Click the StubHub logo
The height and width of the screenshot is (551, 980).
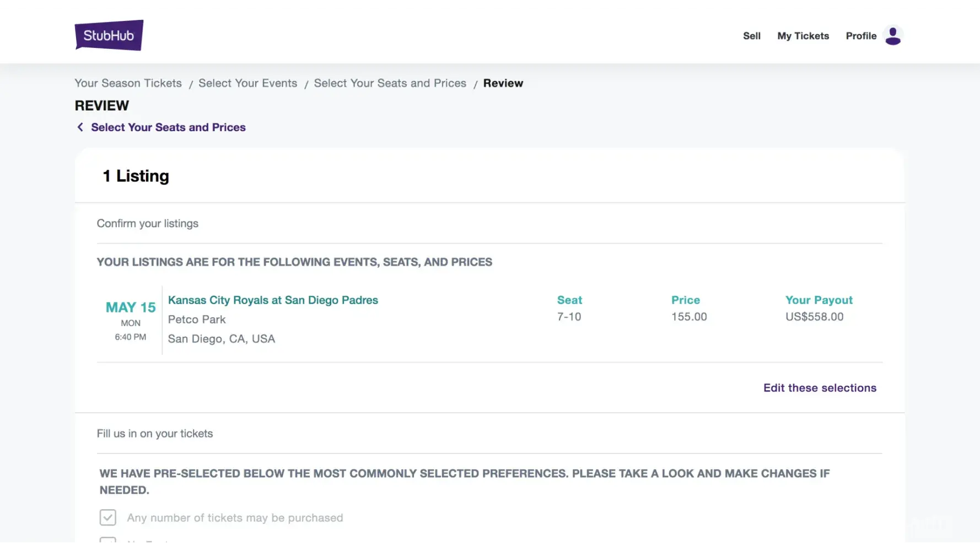pyautogui.click(x=109, y=35)
